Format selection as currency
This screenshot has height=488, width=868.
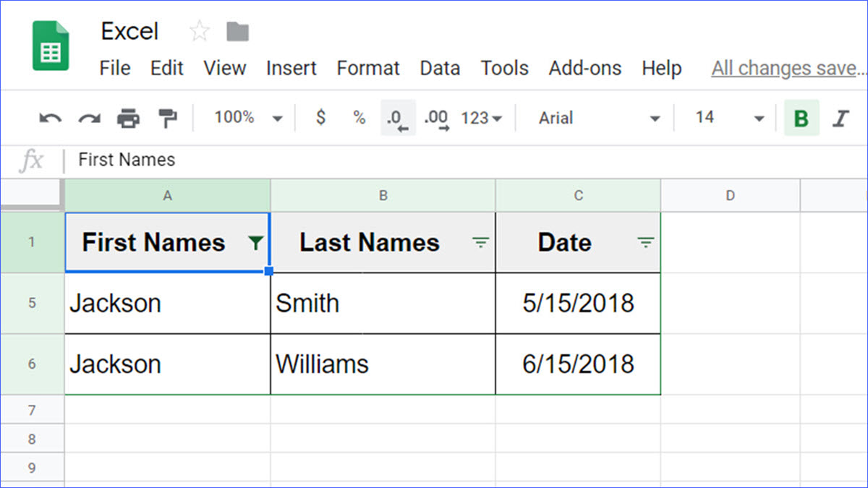(320, 118)
